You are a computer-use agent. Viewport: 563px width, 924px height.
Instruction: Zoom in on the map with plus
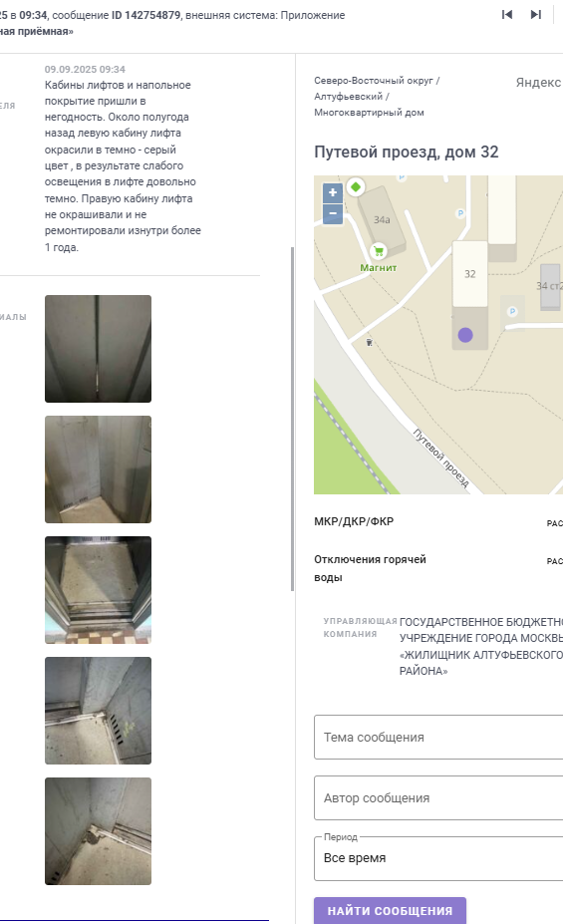pos(333,192)
